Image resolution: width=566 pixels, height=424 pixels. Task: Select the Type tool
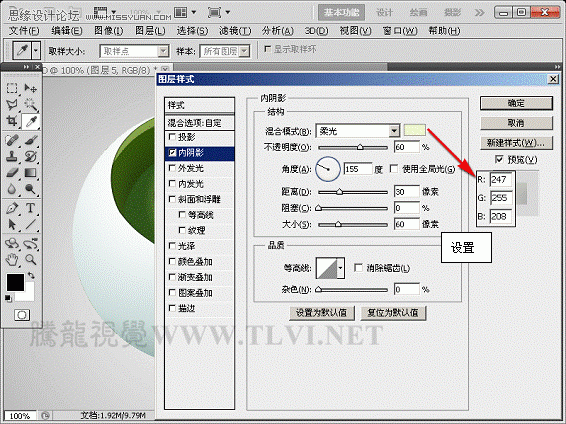click(x=30, y=208)
